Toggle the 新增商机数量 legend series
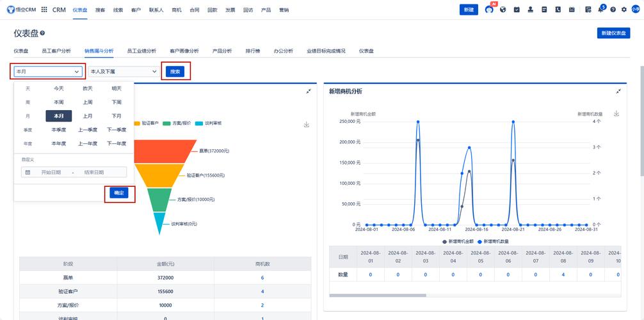 coord(493,241)
